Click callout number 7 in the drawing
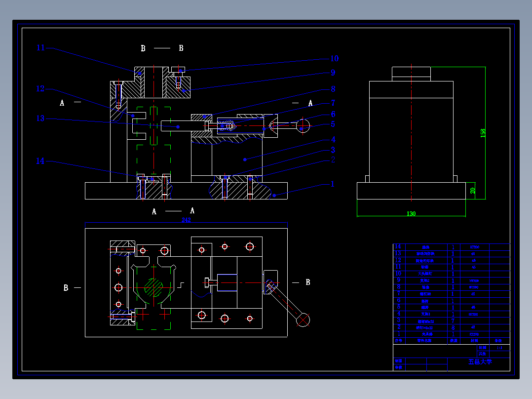 click(x=333, y=103)
